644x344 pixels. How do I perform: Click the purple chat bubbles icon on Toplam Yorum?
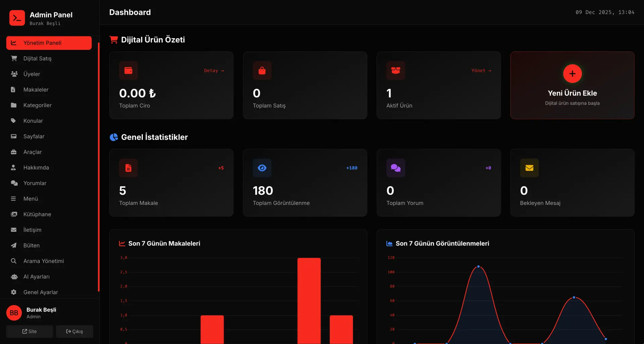point(395,168)
